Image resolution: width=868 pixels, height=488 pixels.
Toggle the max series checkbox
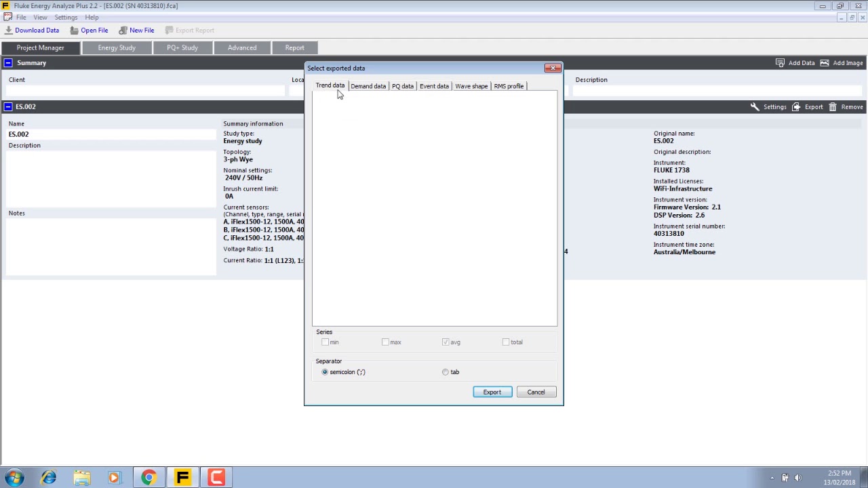(385, 342)
